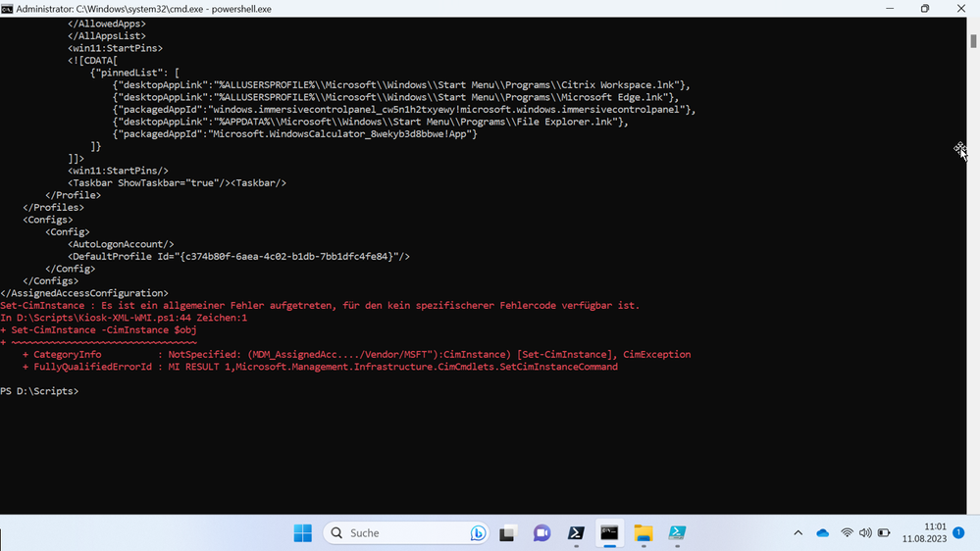The width and height of the screenshot is (980, 551).
Task: Open the Wi-Fi network tray icon
Action: click(847, 533)
